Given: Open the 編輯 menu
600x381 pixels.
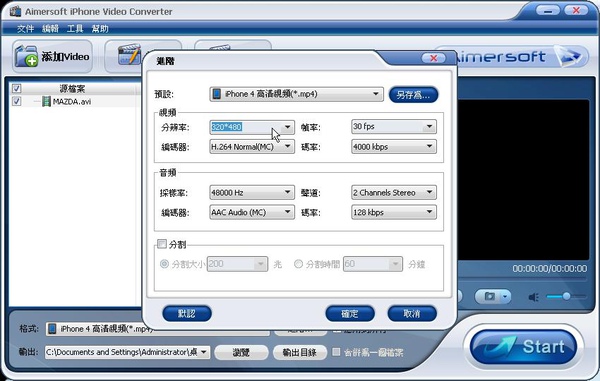Looking at the screenshot, I should (50, 29).
